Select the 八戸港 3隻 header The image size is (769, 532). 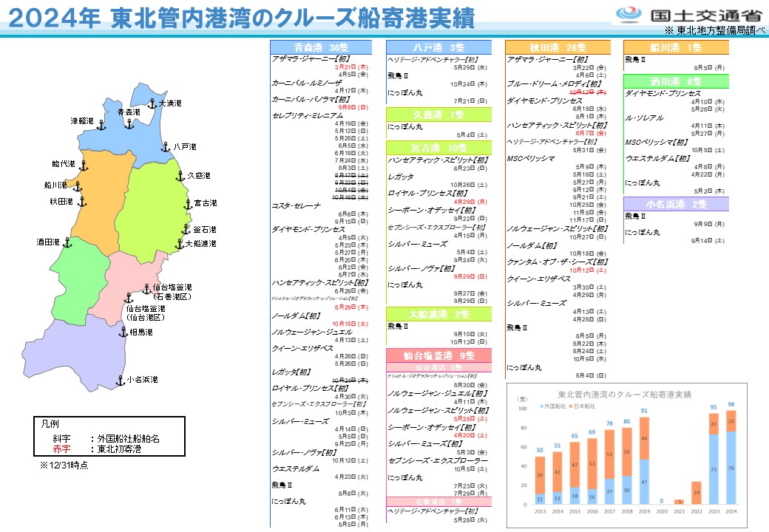coord(438,47)
